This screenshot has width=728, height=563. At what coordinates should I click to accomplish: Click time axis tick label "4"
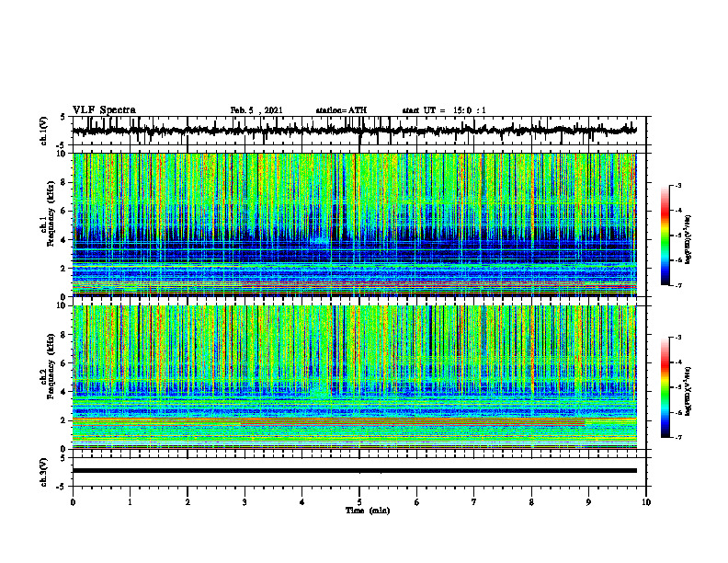pos(302,502)
